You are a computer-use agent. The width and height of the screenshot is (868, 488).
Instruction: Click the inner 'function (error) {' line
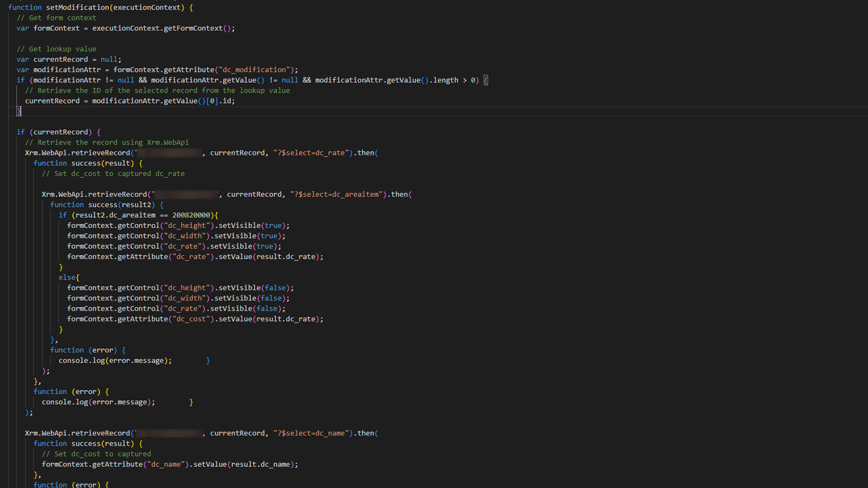pos(88,350)
